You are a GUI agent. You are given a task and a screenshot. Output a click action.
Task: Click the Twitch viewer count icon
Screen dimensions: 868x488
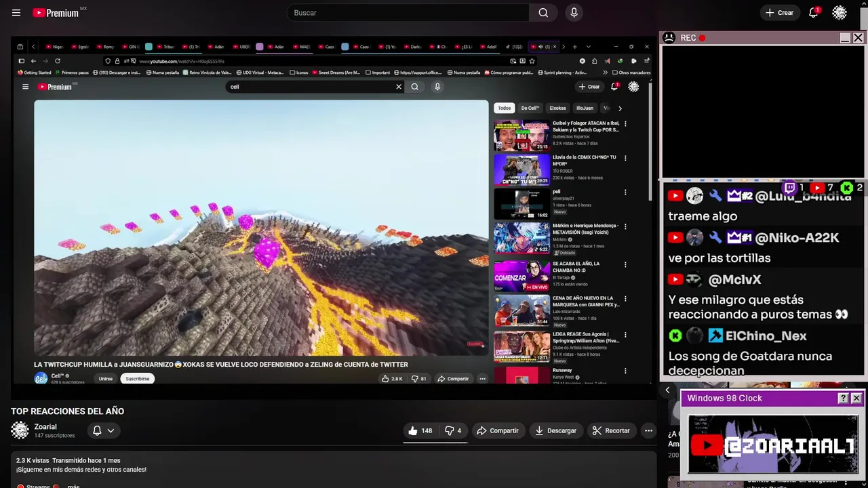click(x=789, y=188)
